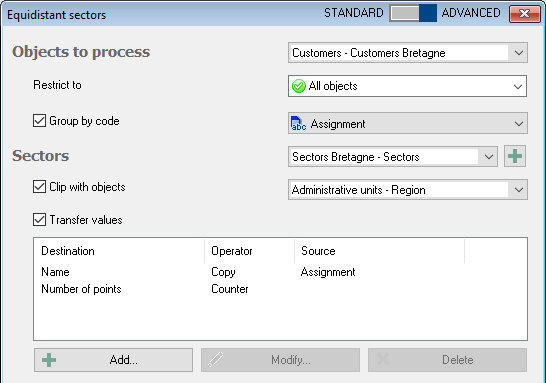
Task: Select the Name row in transfer list
Action: click(x=280, y=272)
